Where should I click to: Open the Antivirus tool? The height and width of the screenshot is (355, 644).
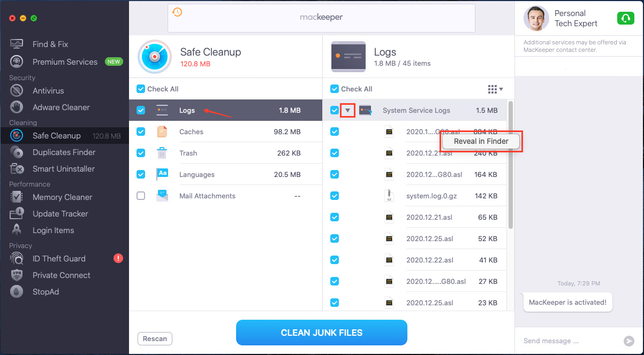pyautogui.click(x=48, y=91)
